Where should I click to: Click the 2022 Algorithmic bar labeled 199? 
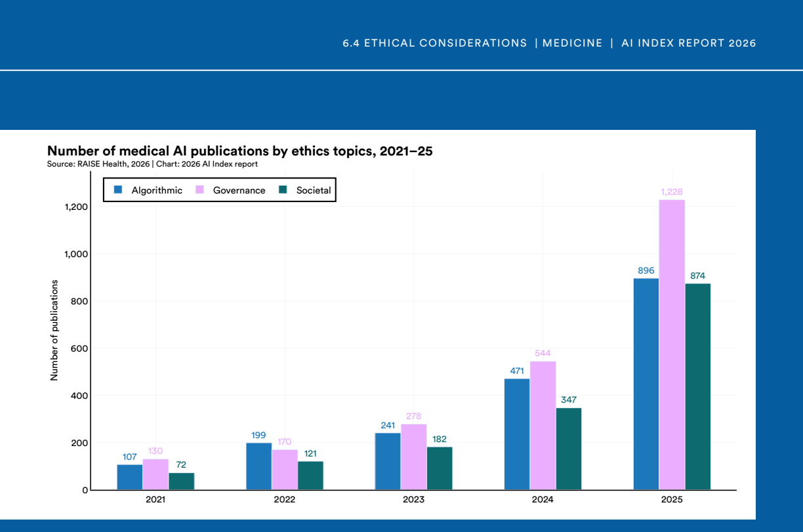[x=259, y=466]
